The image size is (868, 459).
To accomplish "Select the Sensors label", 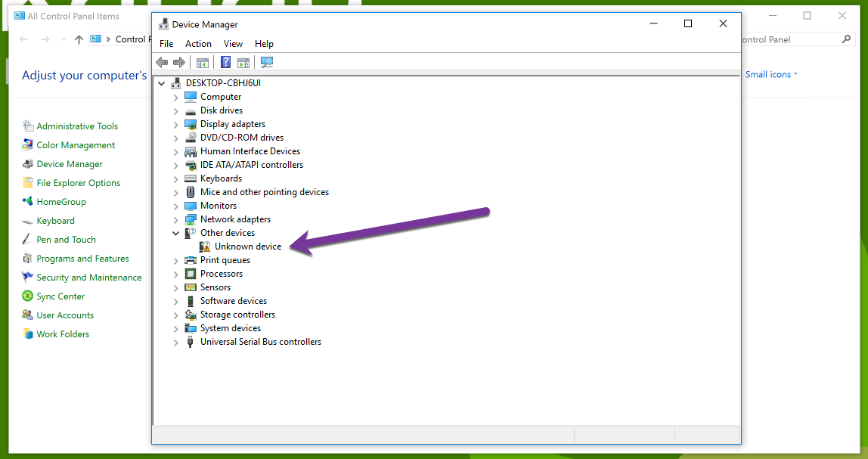I will point(215,287).
